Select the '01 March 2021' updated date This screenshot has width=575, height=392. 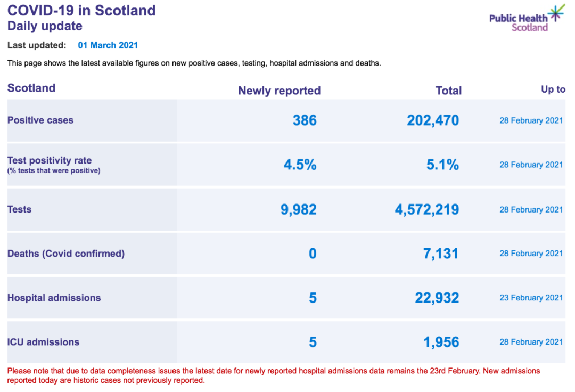[108, 45]
